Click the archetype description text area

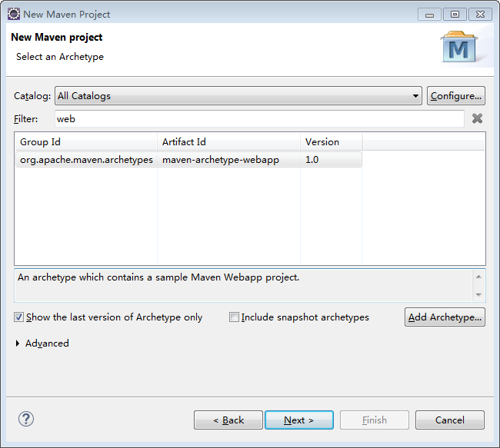[x=244, y=286]
